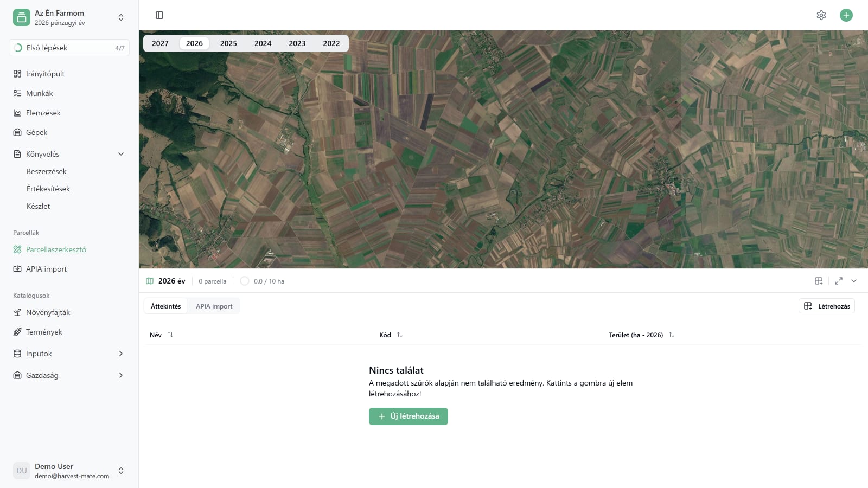Select the 2027 year tab
The width and height of the screenshot is (868, 488).
160,43
